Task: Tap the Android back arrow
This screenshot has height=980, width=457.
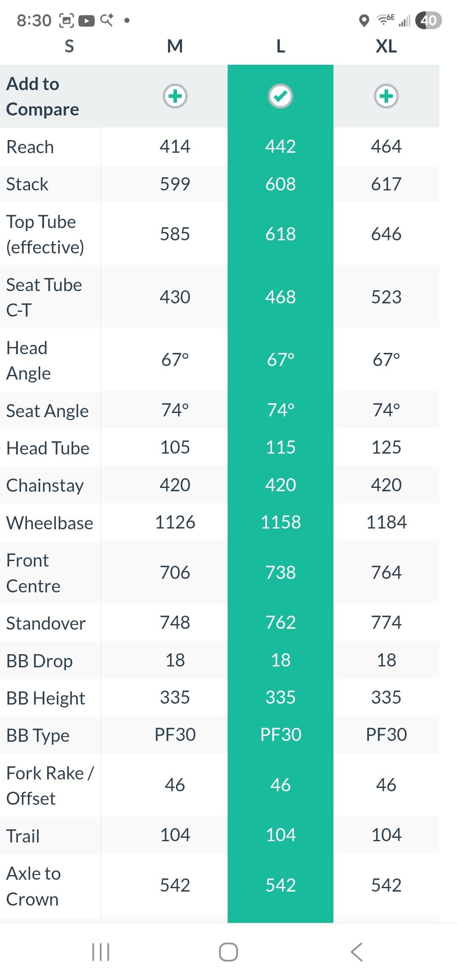Action: 357,952
